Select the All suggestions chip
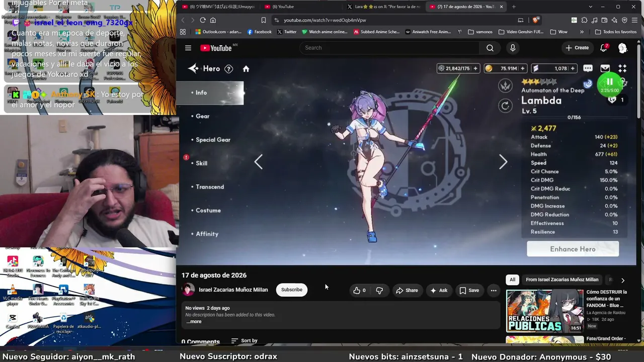 point(512,280)
